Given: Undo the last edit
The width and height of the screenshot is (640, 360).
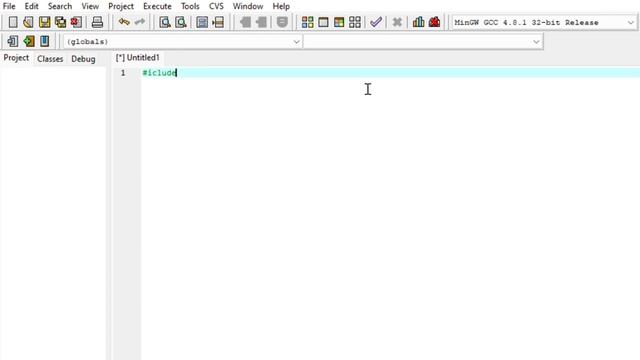Looking at the screenshot, I should [124, 22].
